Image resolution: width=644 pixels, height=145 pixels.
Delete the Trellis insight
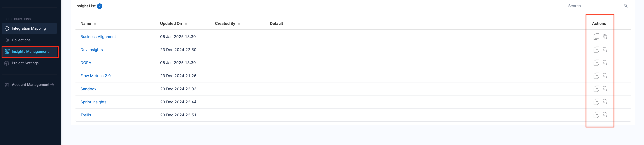(x=605, y=115)
